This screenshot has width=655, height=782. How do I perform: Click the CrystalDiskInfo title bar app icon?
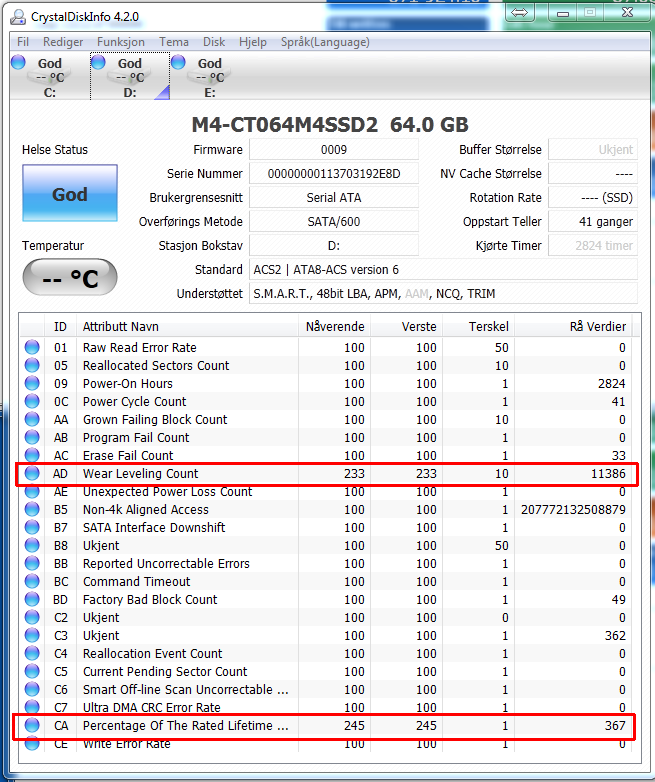[18, 16]
